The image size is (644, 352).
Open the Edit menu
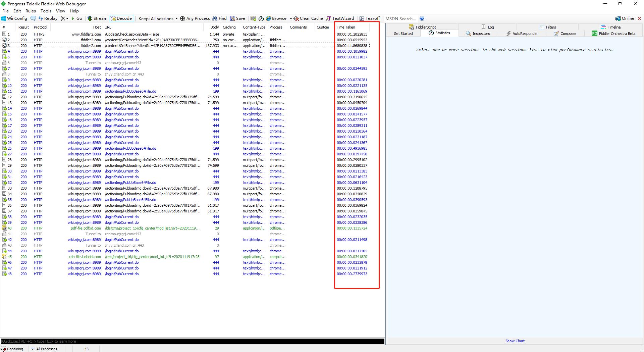17,11
